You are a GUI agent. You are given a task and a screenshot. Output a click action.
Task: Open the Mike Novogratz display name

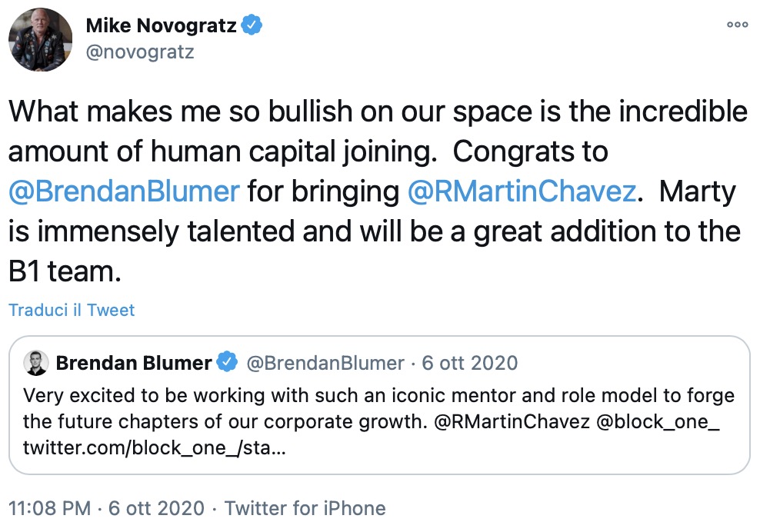(162, 26)
